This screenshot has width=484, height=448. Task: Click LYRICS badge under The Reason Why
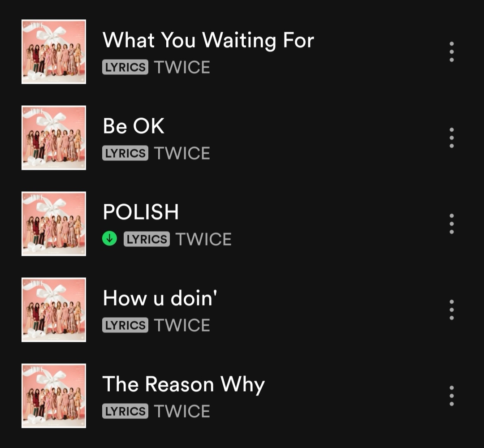[x=125, y=411]
